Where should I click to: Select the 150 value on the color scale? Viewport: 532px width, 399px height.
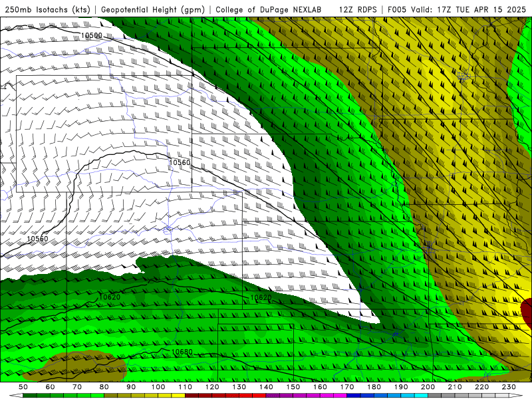click(x=293, y=387)
